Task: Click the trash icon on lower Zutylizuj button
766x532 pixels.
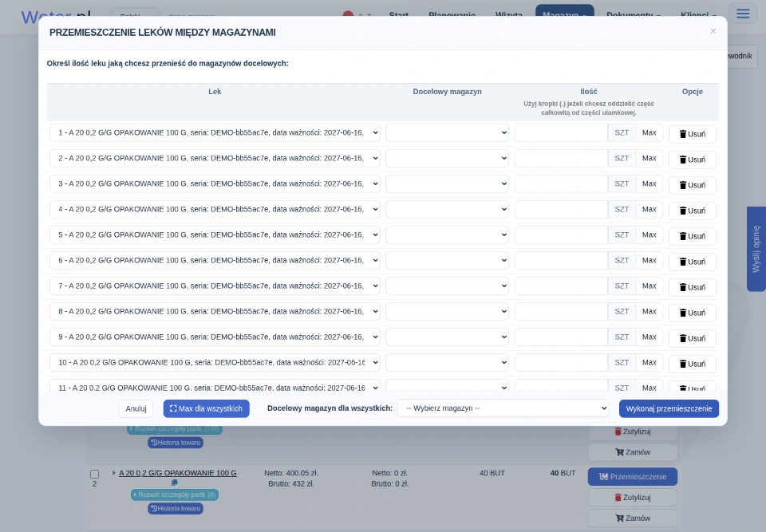Action: click(x=618, y=498)
